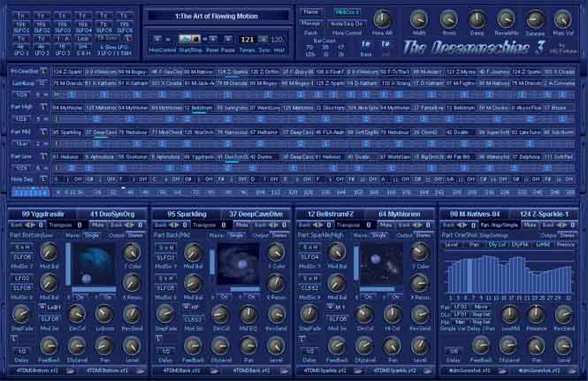Open Wave Single selector in Back/Mid part
Image resolution: width=588 pixels, height=381 pixels.
click(x=236, y=235)
